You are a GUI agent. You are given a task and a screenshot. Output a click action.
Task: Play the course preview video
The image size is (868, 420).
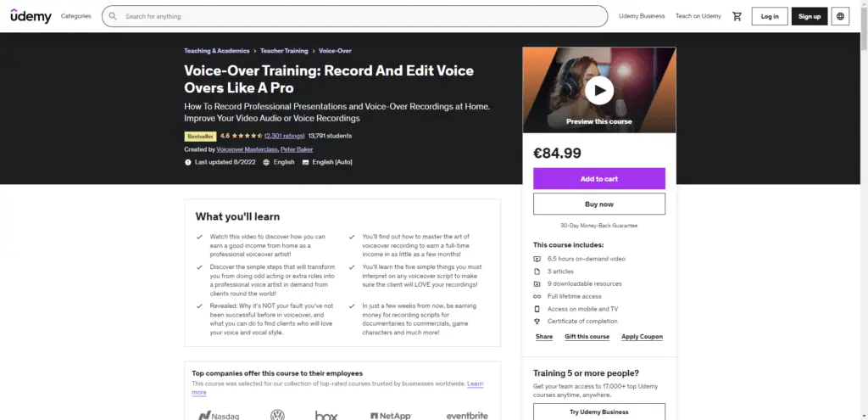(x=599, y=90)
